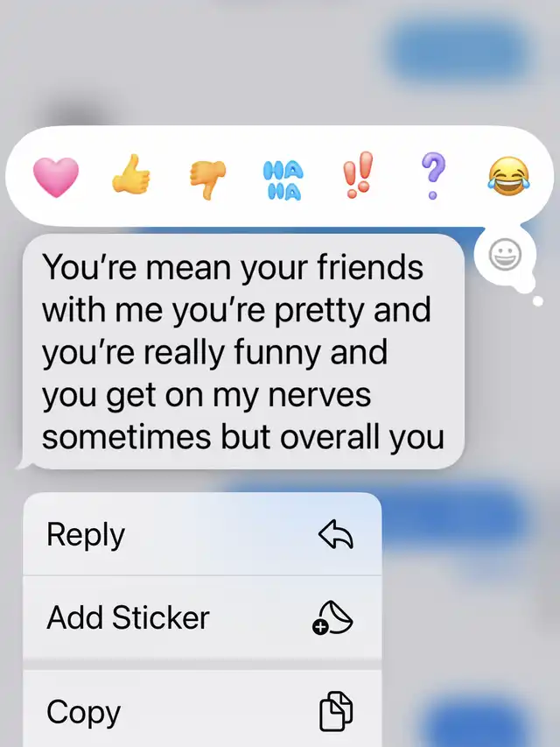Viewport: 560px width, 747px height.
Task: Tap the message bubble starting "You're mean"
Action: click(x=243, y=351)
